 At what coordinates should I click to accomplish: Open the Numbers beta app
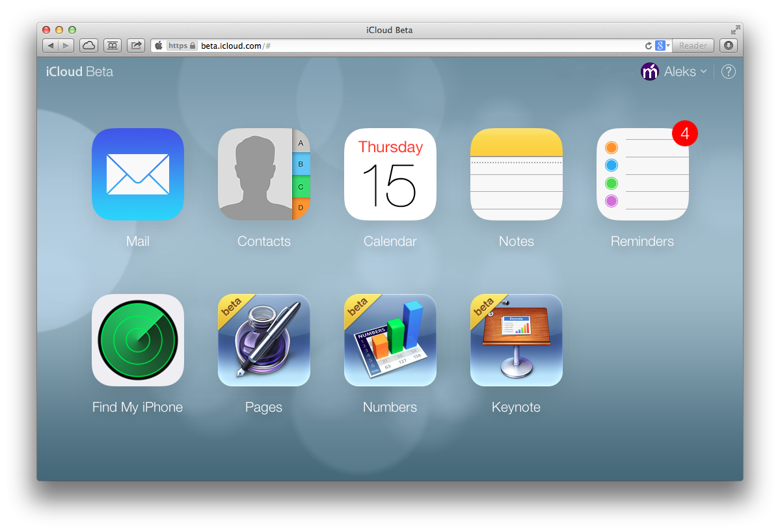tap(390, 339)
